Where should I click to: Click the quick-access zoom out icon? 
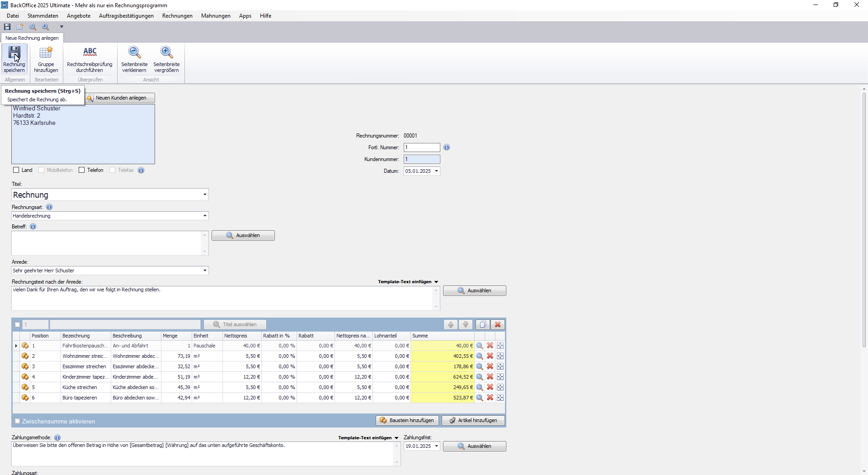pyautogui.click(x=33, y=27)
